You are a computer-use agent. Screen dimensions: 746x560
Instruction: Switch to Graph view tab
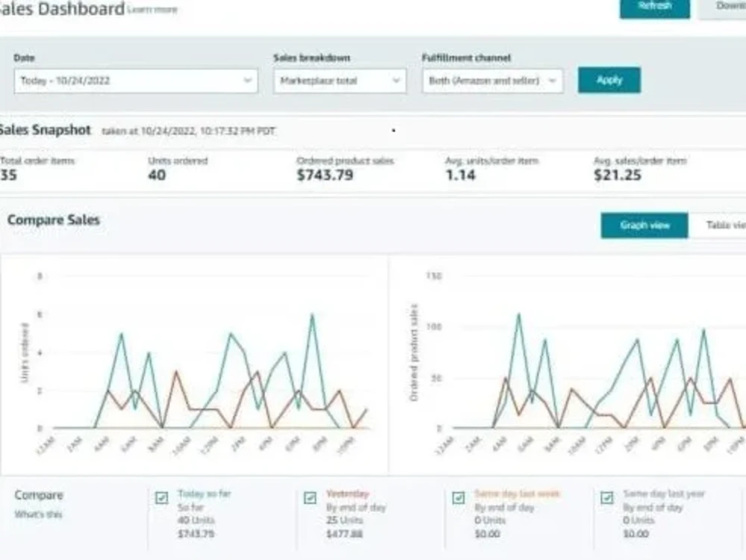(645, 225)
